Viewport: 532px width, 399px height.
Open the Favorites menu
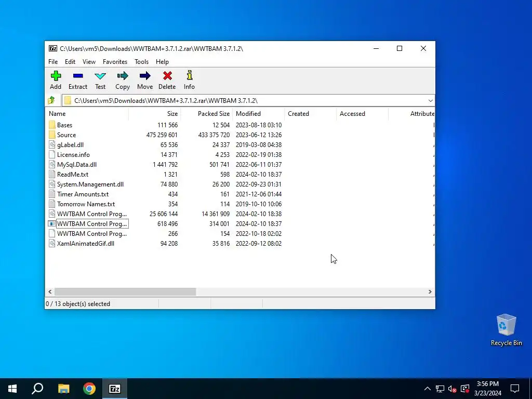click(115, 62)
